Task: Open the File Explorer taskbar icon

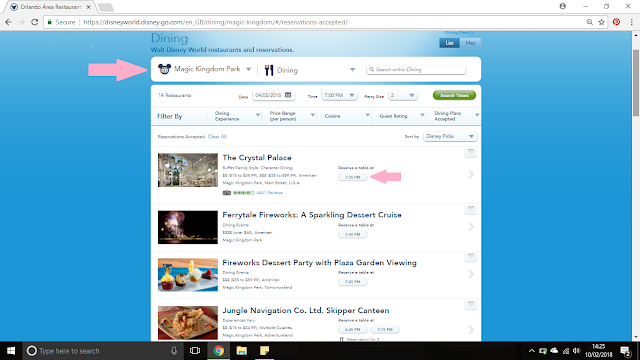Action: [242, 351]
